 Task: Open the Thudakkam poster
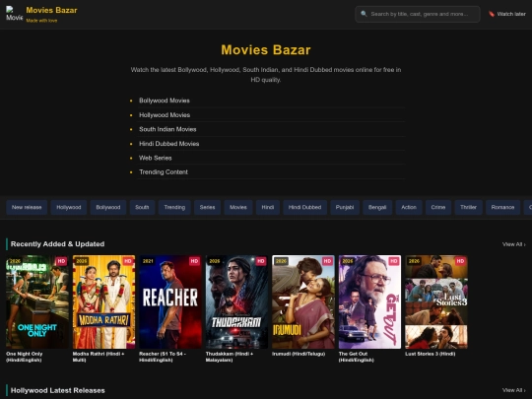tap(236, 302)
